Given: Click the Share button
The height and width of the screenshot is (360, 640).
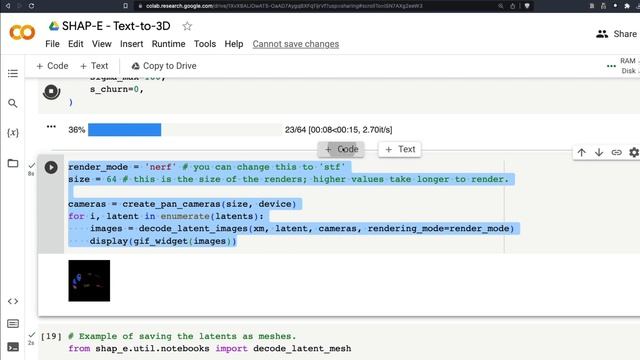Looking at the screenshot, I should pyautogui.click(x=625, y=34).
